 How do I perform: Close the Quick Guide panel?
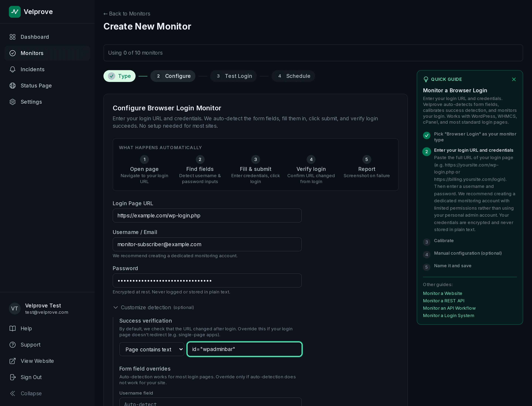click(514, 79)
